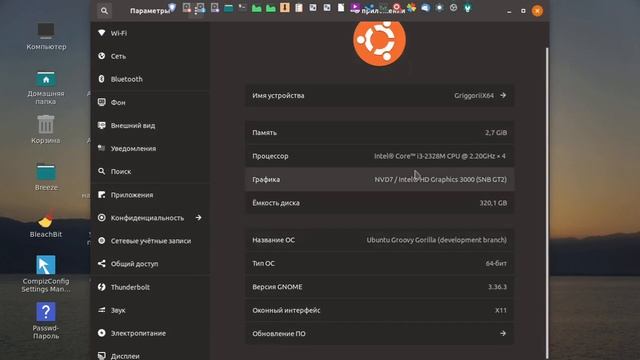Select Дисплеи at the sidebar bottom

click(151, 354)
